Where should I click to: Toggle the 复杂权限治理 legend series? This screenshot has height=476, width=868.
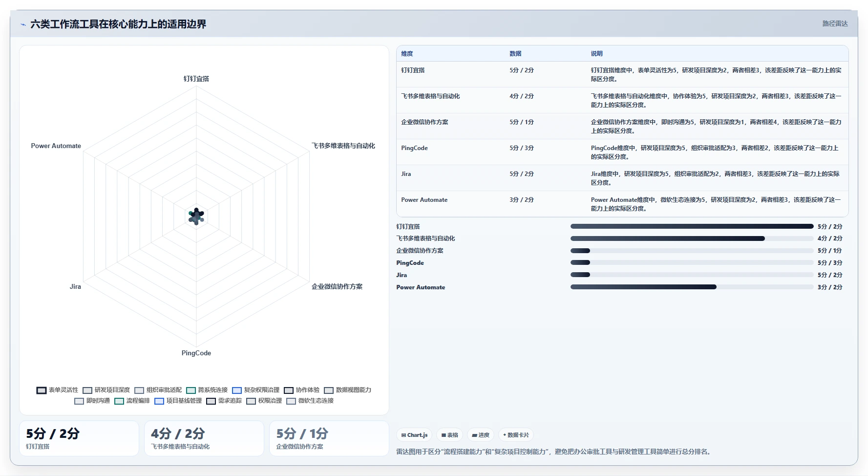[255, 390]
